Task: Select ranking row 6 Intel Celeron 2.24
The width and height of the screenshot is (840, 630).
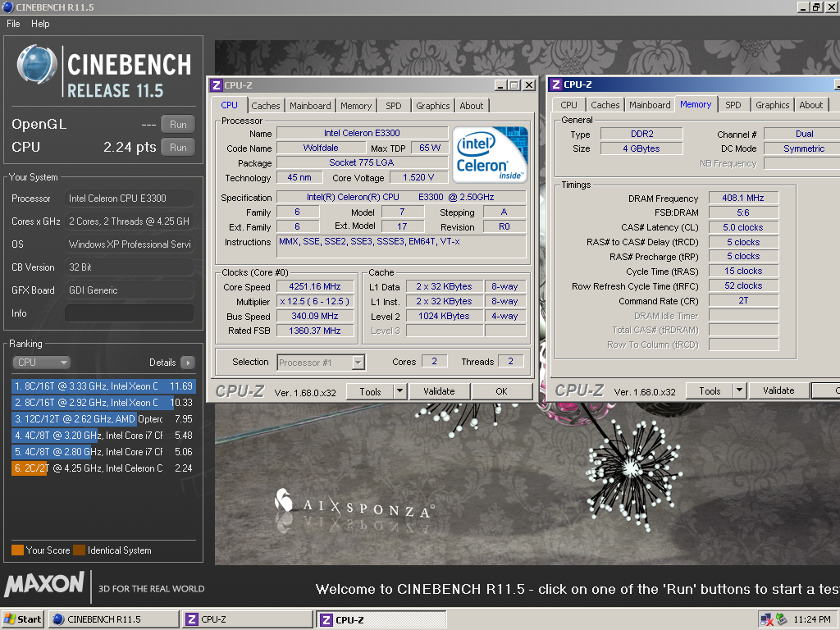Action: (103, 468)
